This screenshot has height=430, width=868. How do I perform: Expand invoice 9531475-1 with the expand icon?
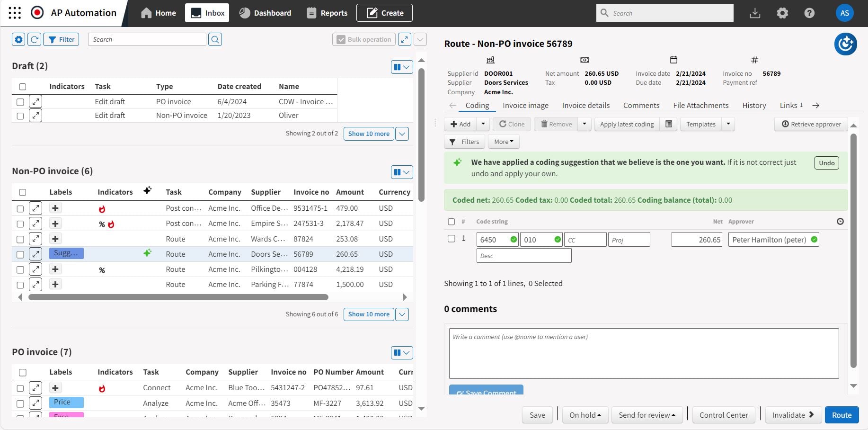pyautogui.click(x=35, y=208)
